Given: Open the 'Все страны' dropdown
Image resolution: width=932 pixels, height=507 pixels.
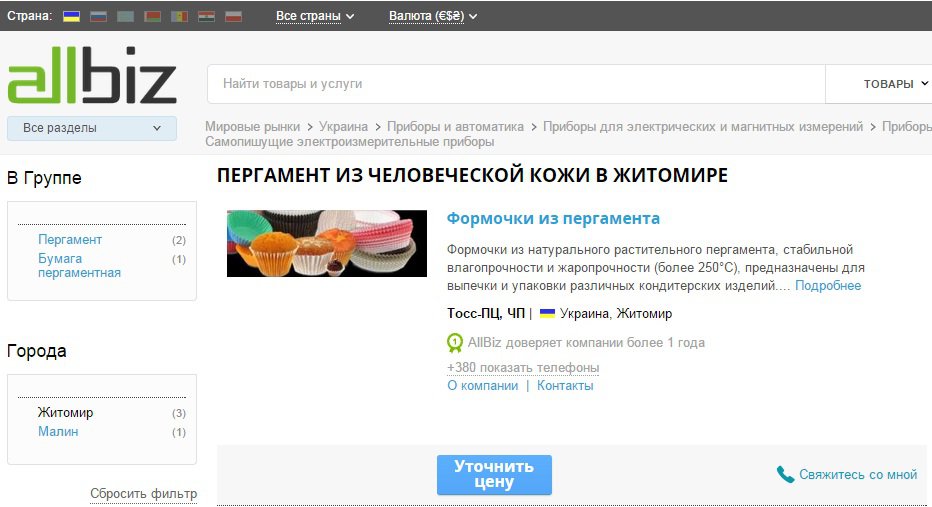Looking at the screenshot, I should (x=315, y=16).
